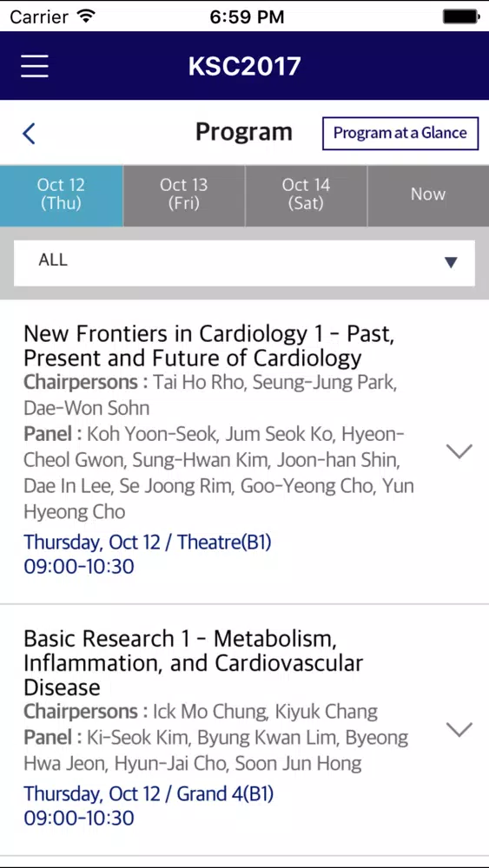Tap Thursday, Oct 12 / Grand 4(B1) location

pos(149,794)
